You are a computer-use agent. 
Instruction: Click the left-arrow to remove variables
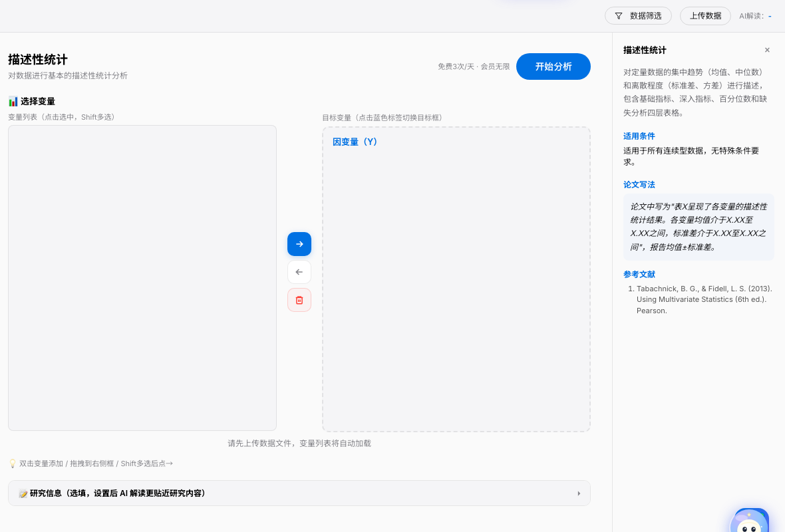point(299,272)
